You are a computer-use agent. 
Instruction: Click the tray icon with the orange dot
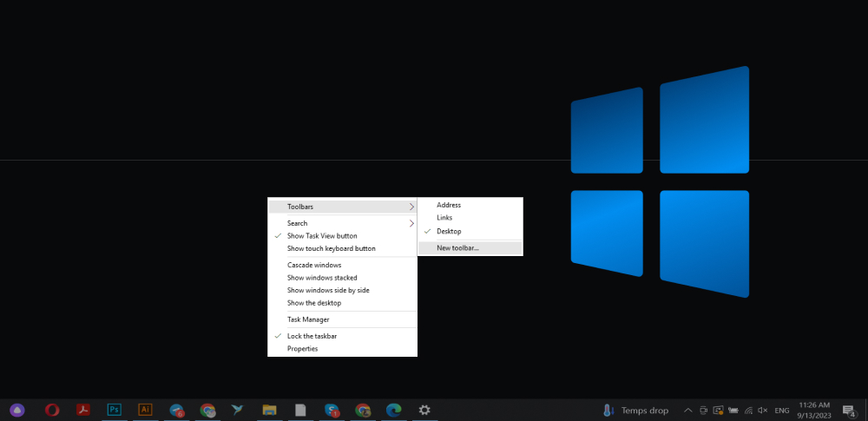point(719,411)
